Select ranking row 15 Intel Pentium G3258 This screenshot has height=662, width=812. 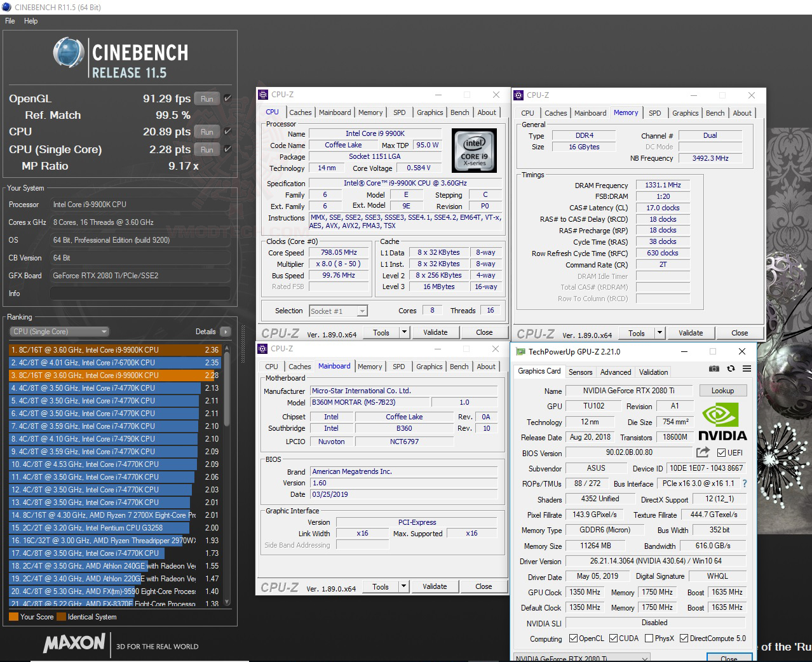pyautogui.click(x=115, y=528)
